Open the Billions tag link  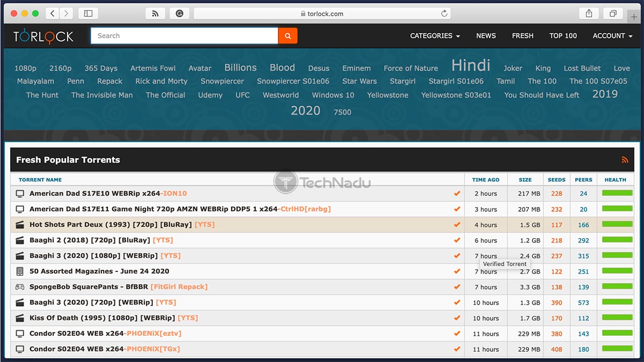coord(240,68)
